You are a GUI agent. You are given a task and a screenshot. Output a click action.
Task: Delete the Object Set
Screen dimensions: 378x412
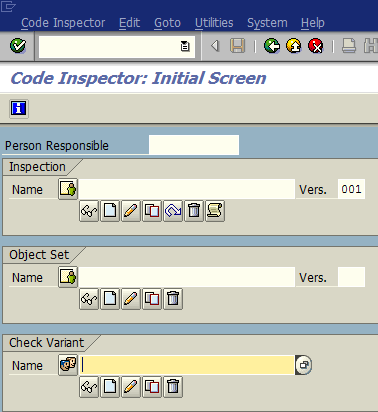click(x=173, y=299)
